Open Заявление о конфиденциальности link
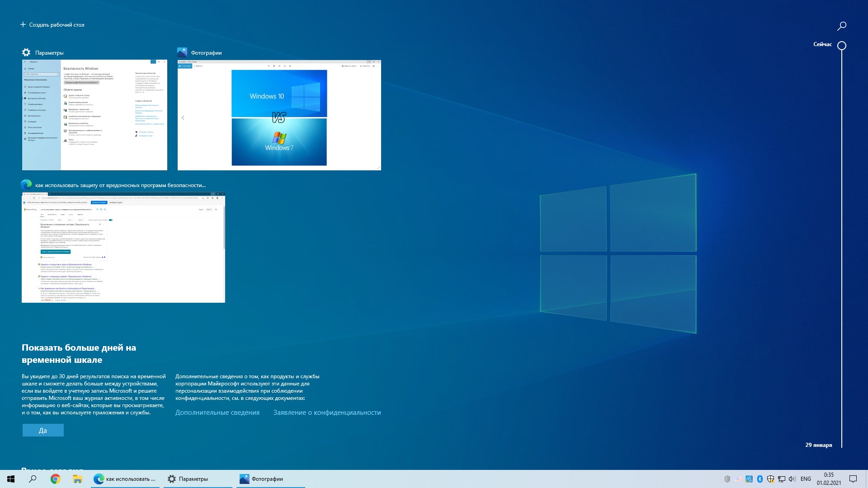This screenshot has width=868, height=488. tap(327, 413)
